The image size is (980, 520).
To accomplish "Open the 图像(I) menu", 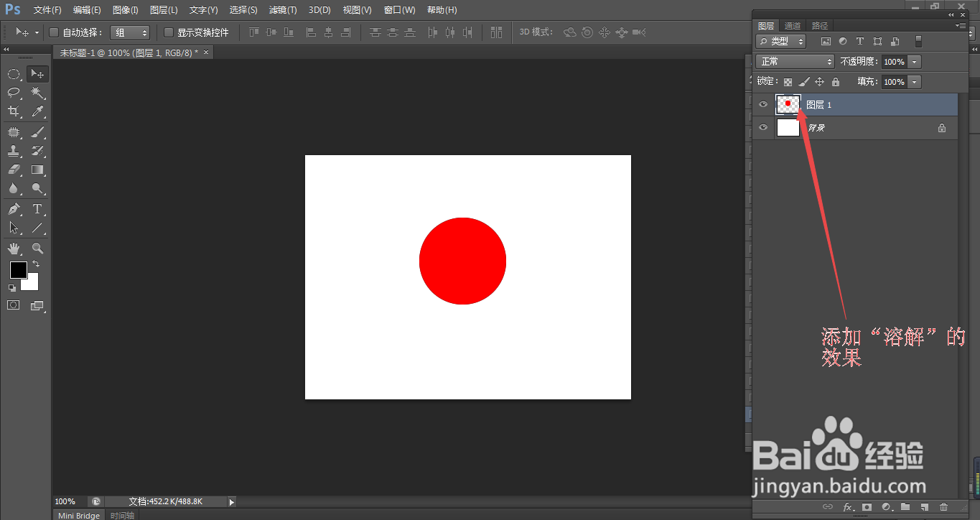I will click(x=126, y=10).
